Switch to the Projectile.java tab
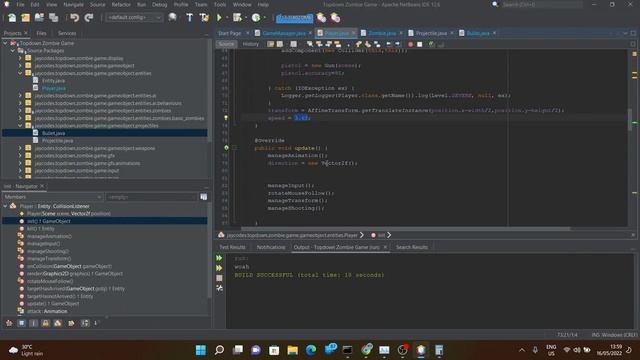640x360 pixels. (431, 33)
